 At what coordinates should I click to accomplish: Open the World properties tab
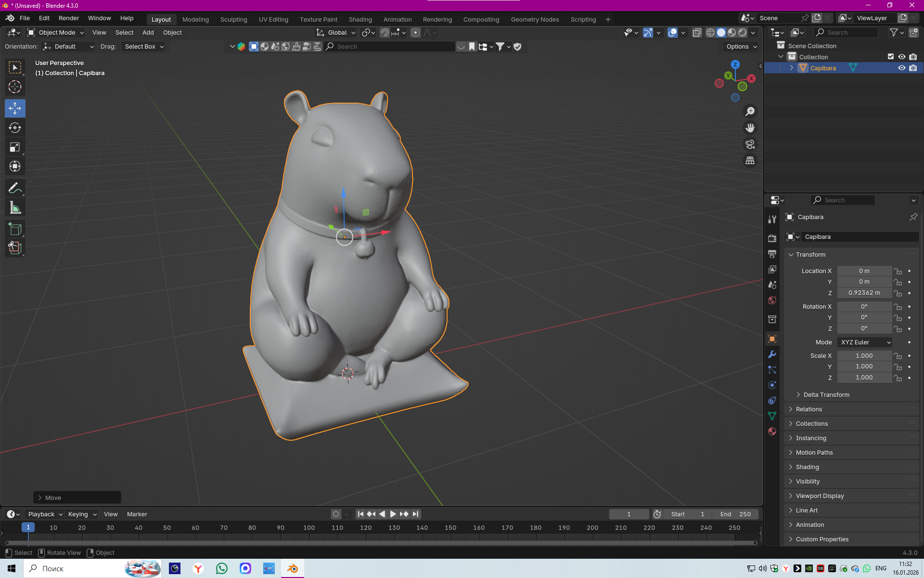click(x=772, y=300)
